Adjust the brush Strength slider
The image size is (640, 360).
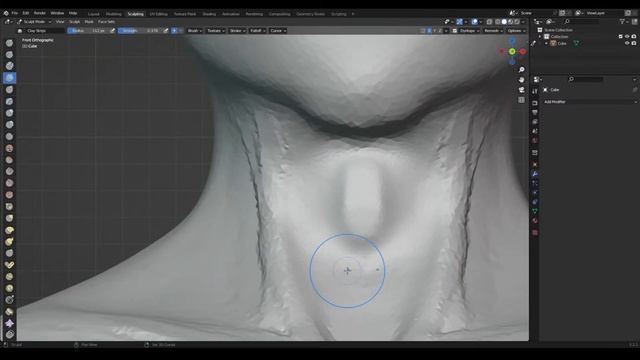140,31
